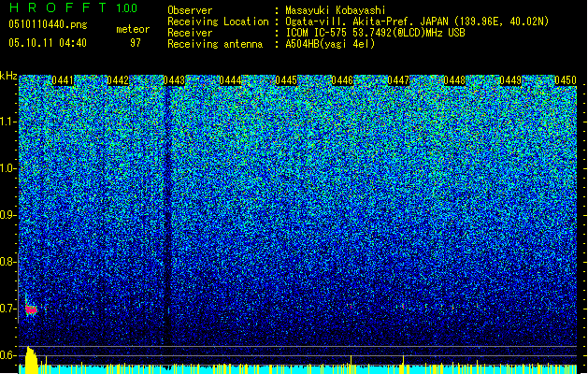Click the 0444 time marker

(x=230, y=80)
